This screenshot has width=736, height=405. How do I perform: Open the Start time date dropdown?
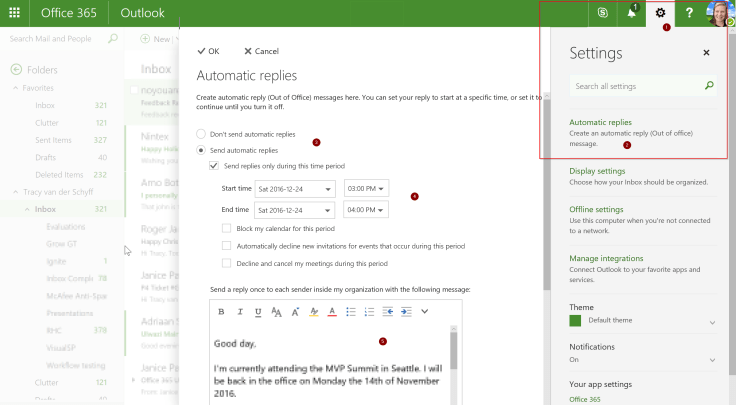pos(295,189)
